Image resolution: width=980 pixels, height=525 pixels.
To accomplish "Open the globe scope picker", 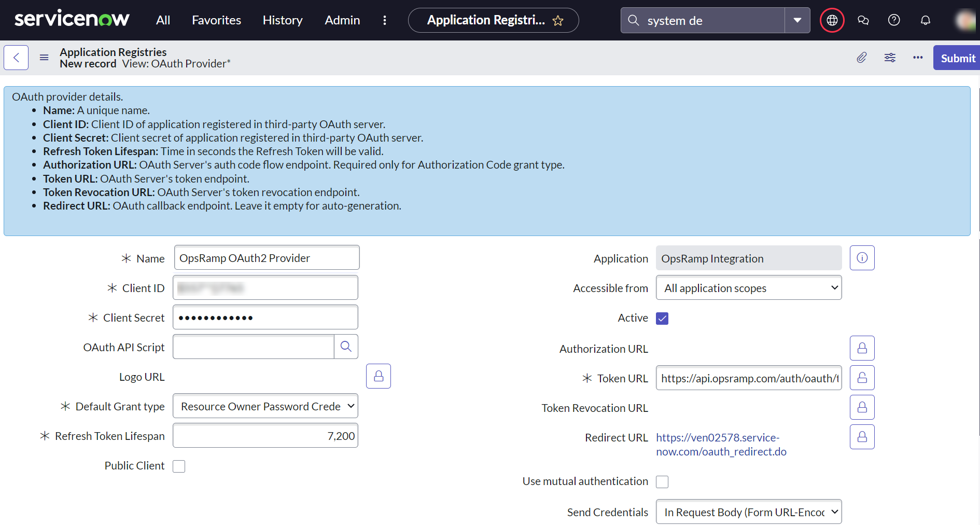I will [832, 20].
